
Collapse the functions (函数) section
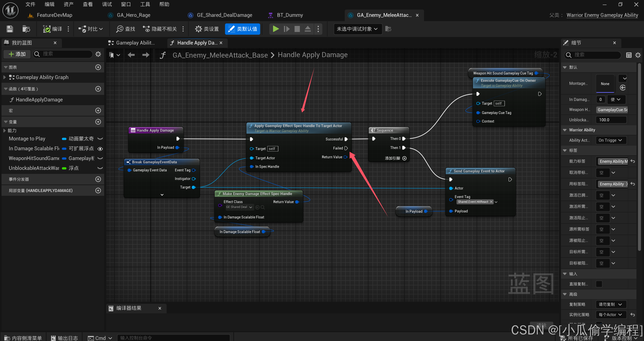click(x=6, y=89)
